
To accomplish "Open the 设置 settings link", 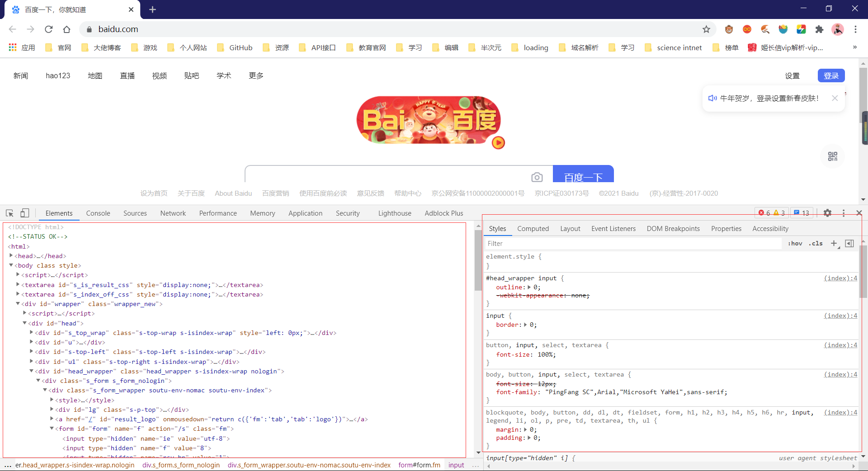I will 792,75.
